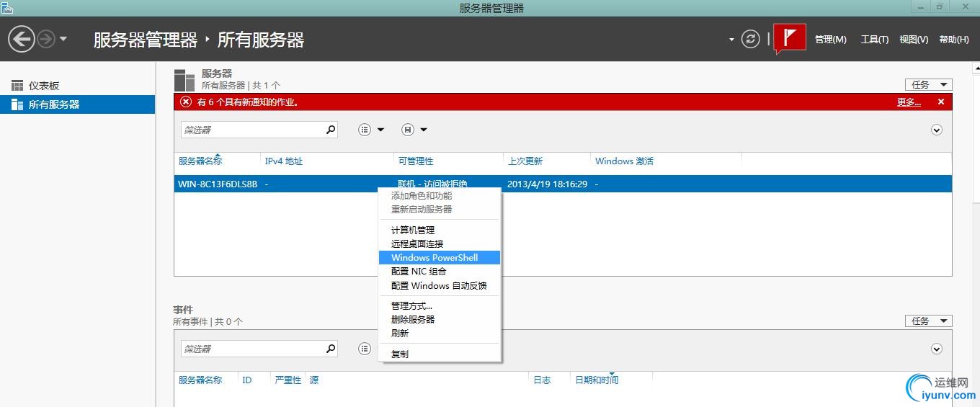This screenshot has width=980, height=407.
Task: Choose 配置 NIC 组合 from the context menu
Action: click(x=440, y=272)
